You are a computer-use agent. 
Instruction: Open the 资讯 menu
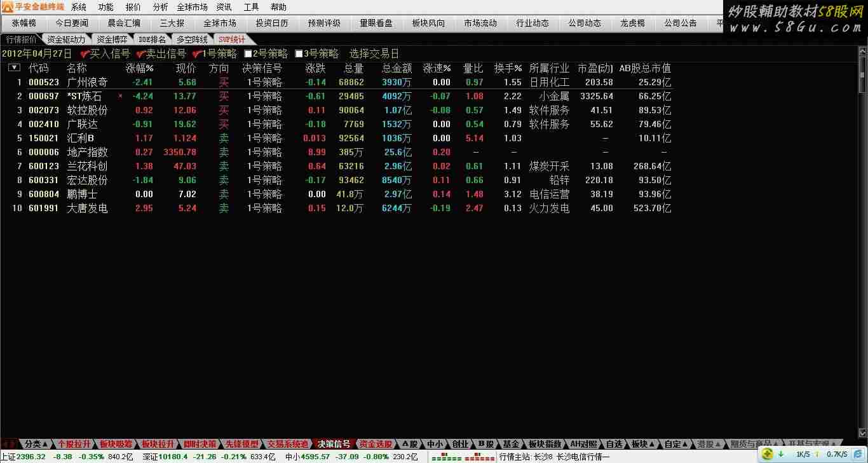(224, 7)
